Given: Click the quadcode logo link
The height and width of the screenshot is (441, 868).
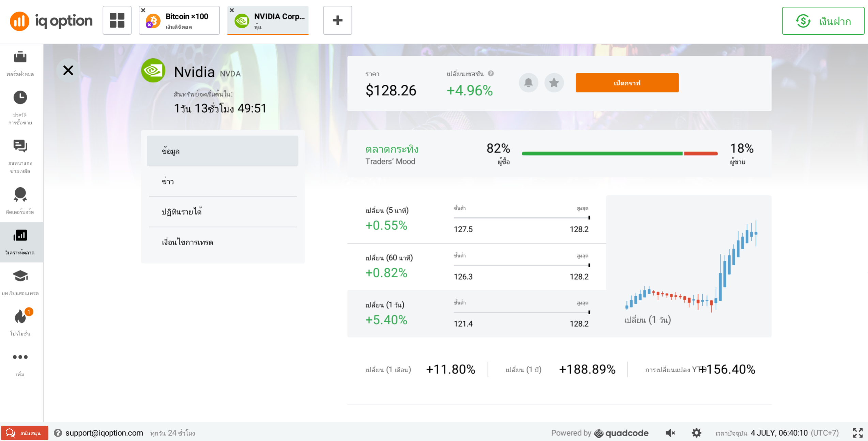Looking at the screenshot, I should pos(622,433).
